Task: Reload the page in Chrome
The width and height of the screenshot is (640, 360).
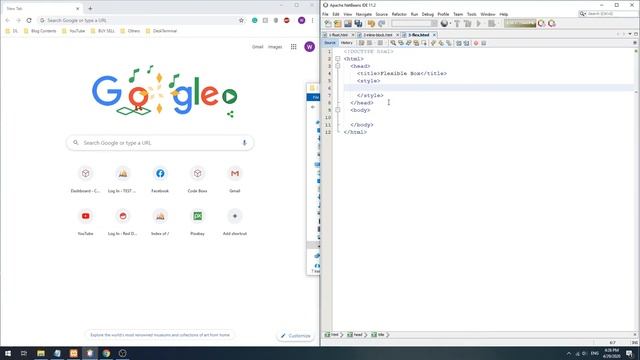Action: point(29,20)
